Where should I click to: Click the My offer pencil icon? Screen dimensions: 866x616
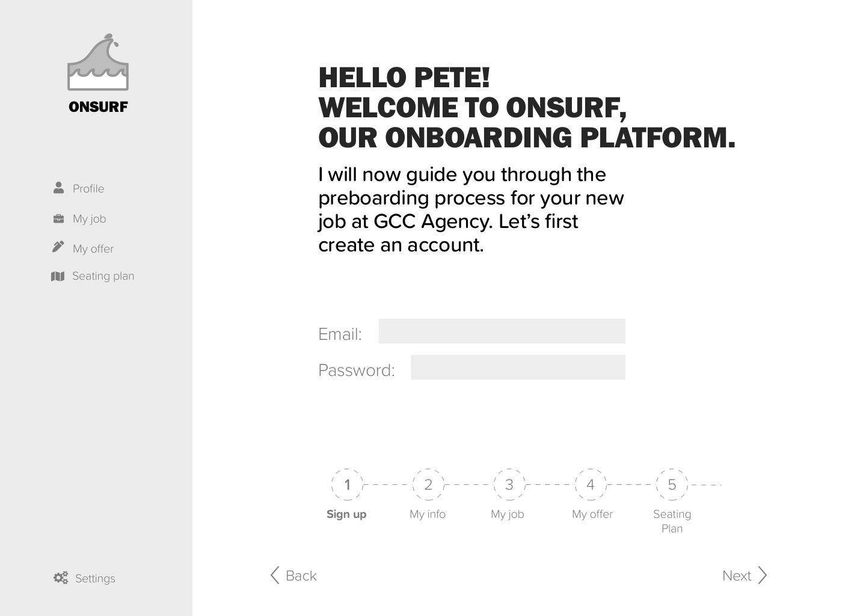(58, 247)
